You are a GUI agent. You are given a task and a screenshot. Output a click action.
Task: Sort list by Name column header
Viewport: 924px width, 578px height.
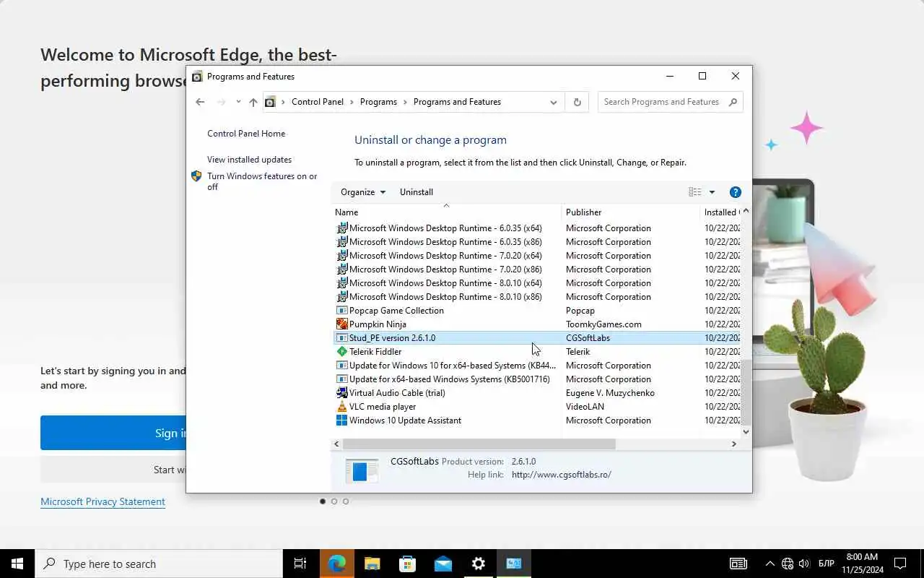(446, 212)
